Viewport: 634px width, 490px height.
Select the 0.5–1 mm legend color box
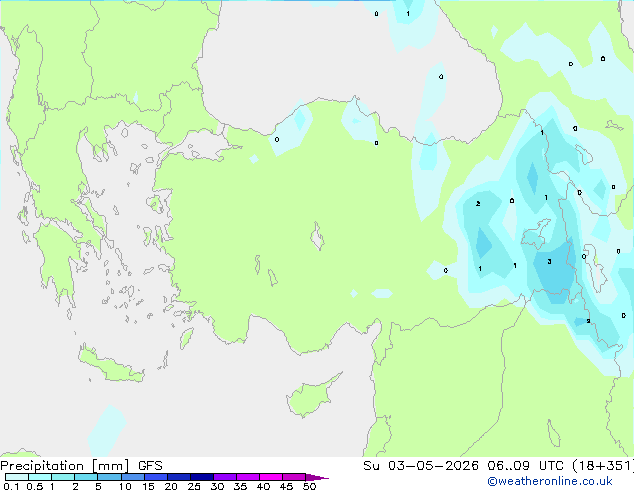(x=40, y=477)
